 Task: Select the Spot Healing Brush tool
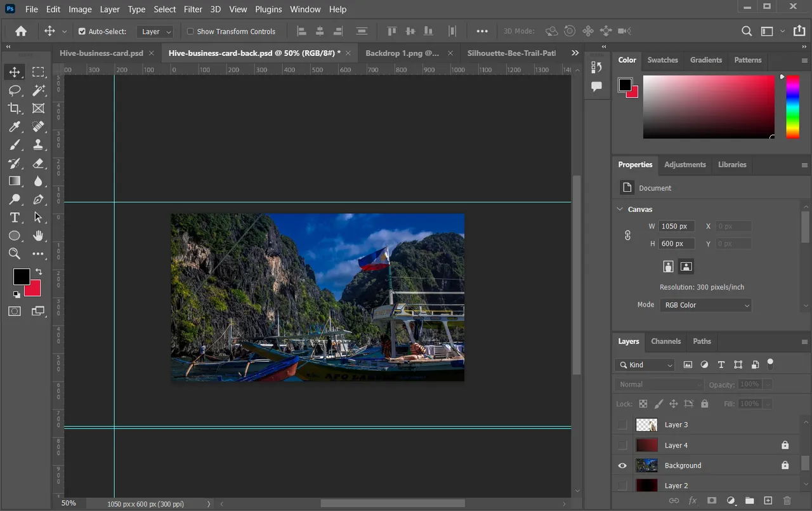(x=38, y=126)
